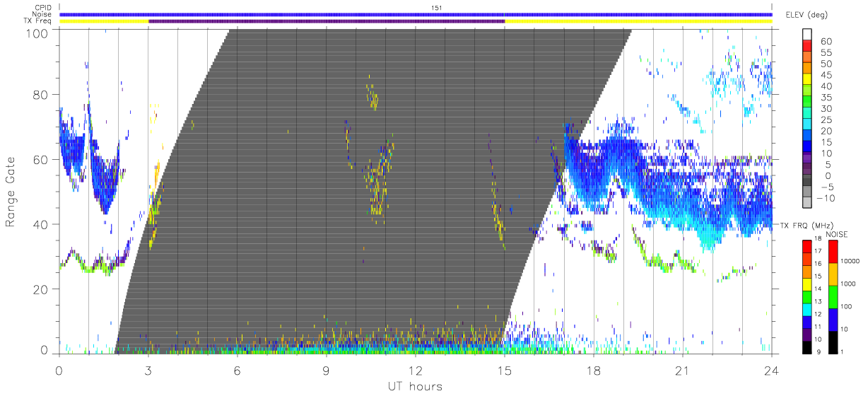
Task: Click the red 55–60 degree elevation swatch
Action: pos(808,46)
